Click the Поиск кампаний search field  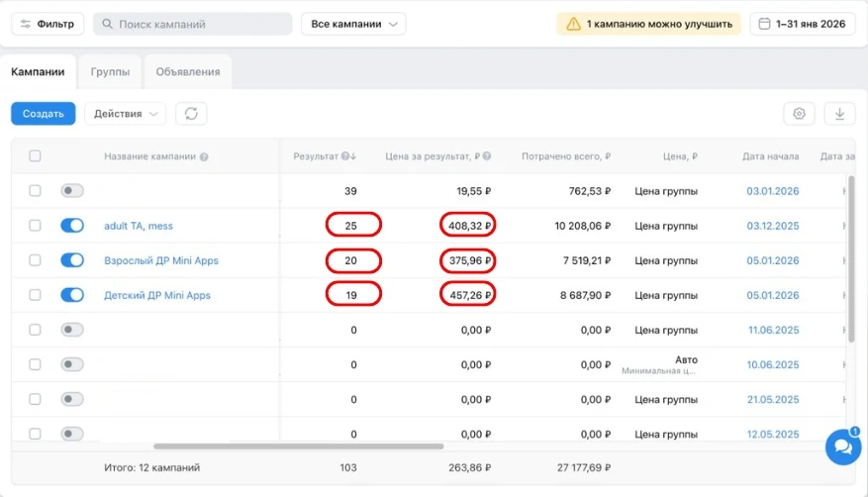click(x=193, y=24)
